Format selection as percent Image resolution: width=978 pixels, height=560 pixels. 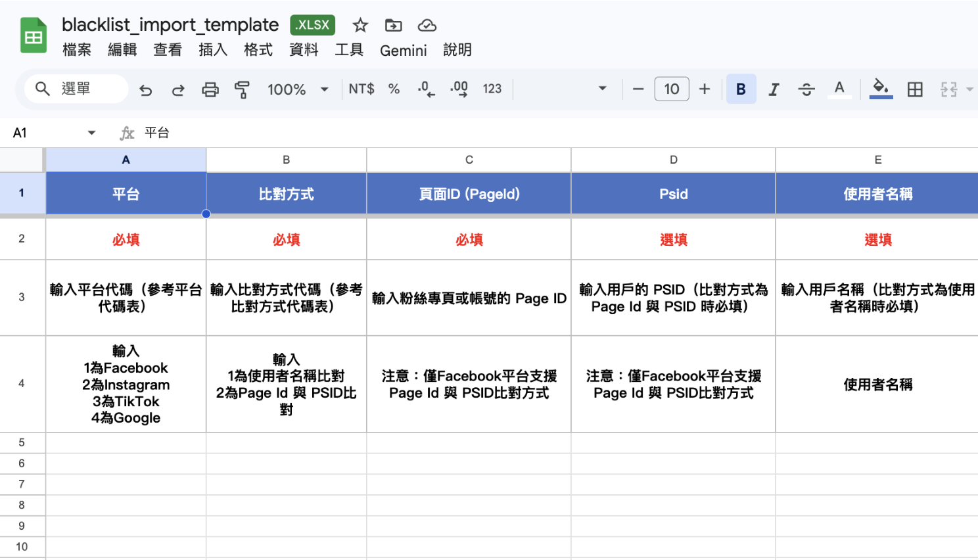(393, 89)
